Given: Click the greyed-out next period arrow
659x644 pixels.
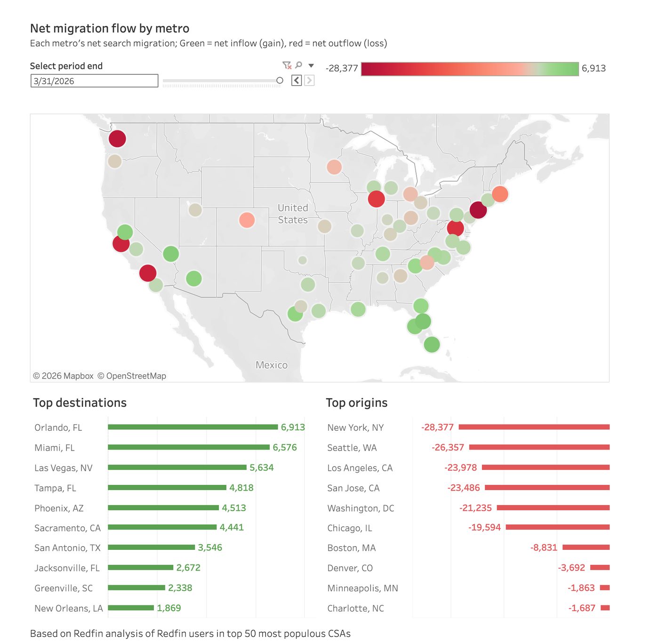Looking at the screenshot, I should pos(309,80).
